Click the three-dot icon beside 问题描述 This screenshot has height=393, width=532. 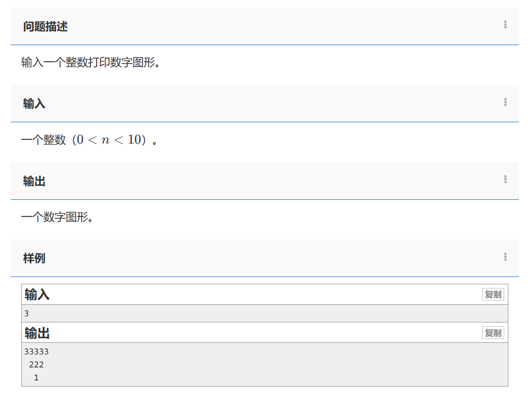(x=505, y=26)
